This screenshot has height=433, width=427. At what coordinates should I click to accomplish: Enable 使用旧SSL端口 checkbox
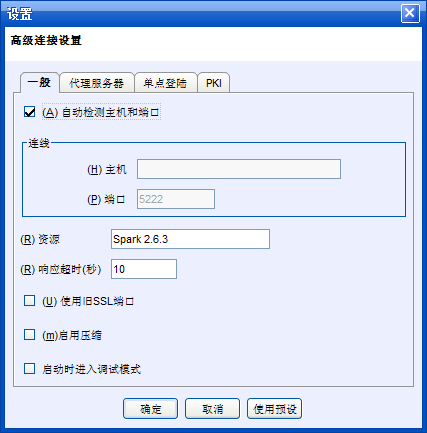30,300
